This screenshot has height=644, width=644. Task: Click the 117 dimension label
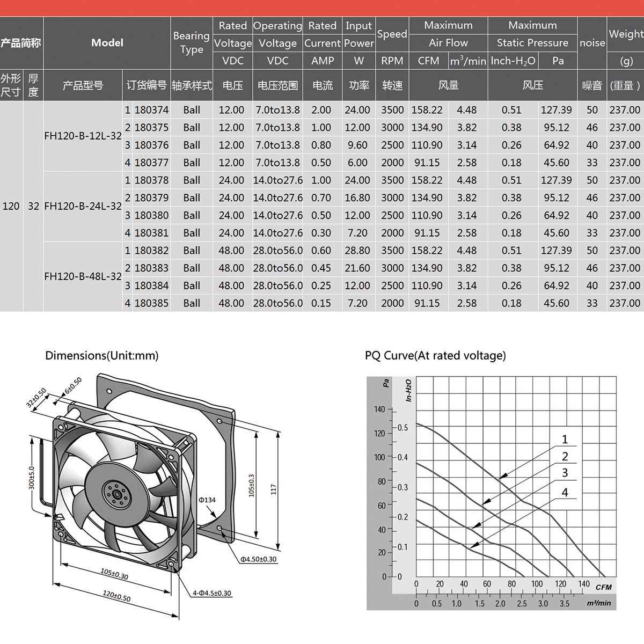pyautogui.click(x=274, y=489)
